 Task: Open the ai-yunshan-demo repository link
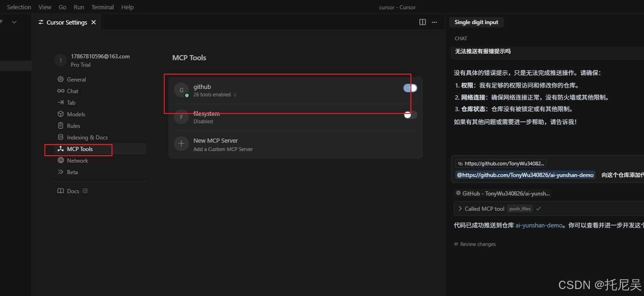(539, 226)
